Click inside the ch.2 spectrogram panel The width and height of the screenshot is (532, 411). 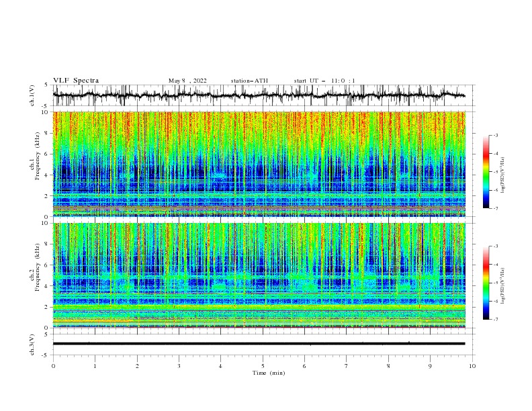coord(259,275)
